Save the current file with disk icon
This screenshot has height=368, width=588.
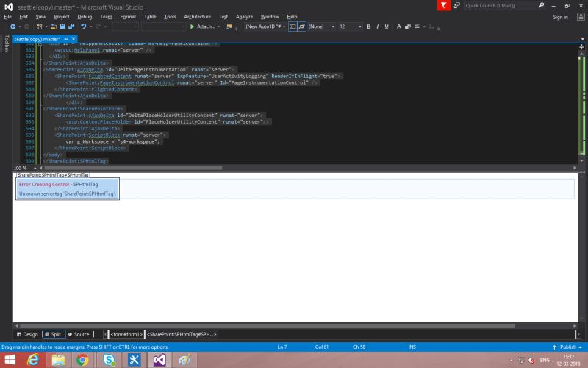62,26
